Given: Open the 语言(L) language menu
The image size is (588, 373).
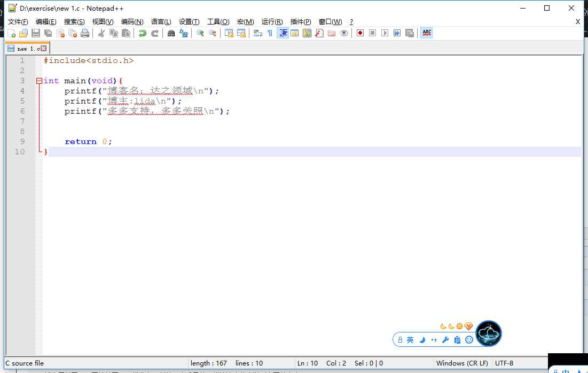Looking at the screenshot, I should (x=161, y=22).
